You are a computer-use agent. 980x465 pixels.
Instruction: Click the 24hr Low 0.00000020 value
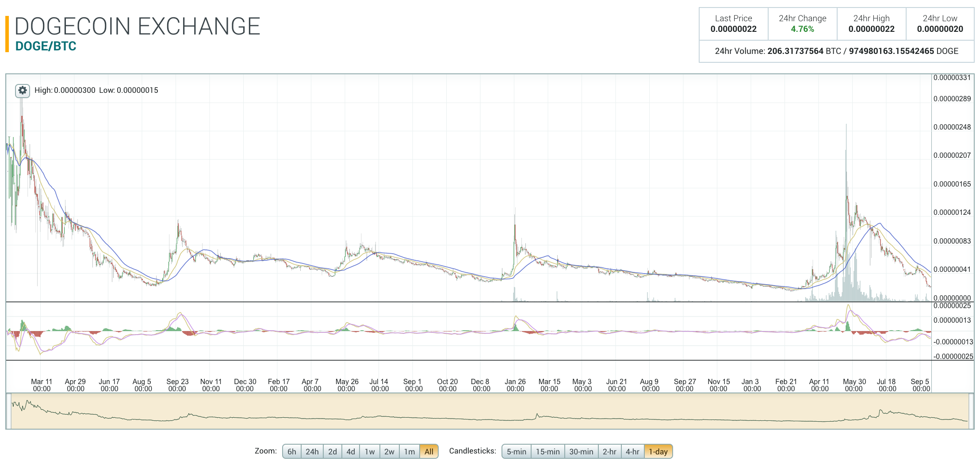click(940, 29)
